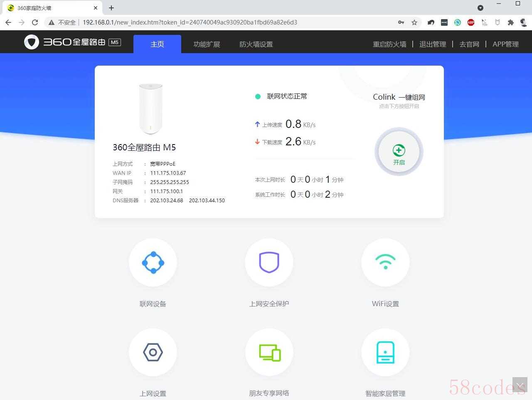Click the dark square extension icon
532x400 pixels.
click(x=444, y=22)
